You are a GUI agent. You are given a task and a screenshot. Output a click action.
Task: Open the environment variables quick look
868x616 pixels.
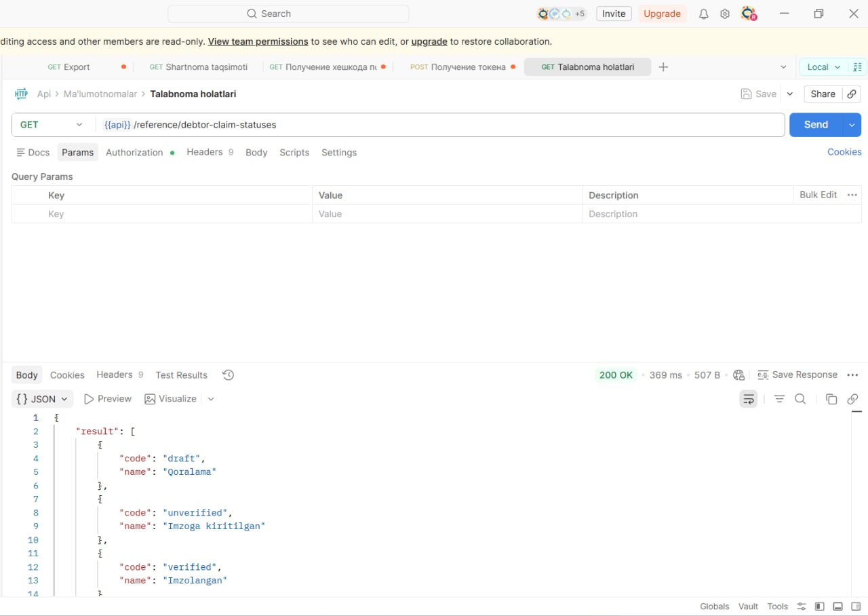pos(857,67)
